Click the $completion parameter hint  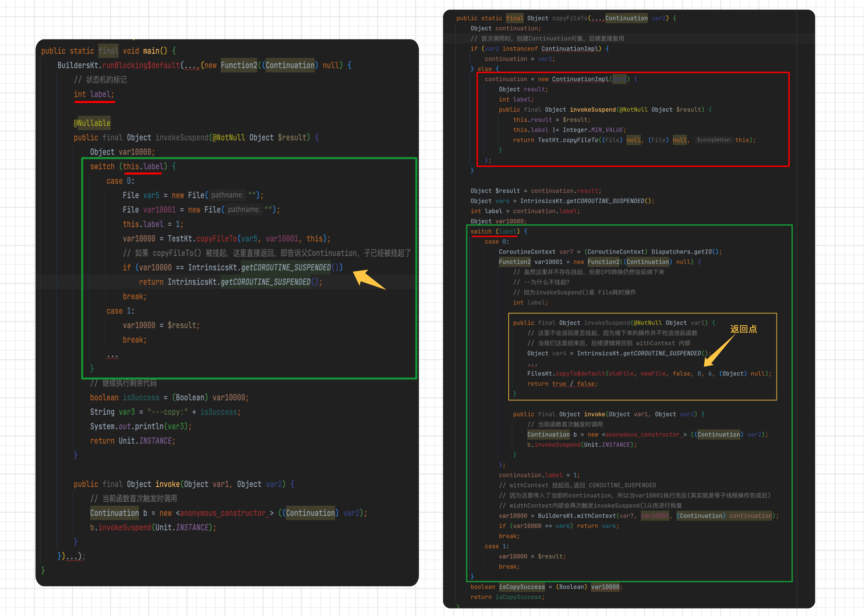[x=714, y=140]
